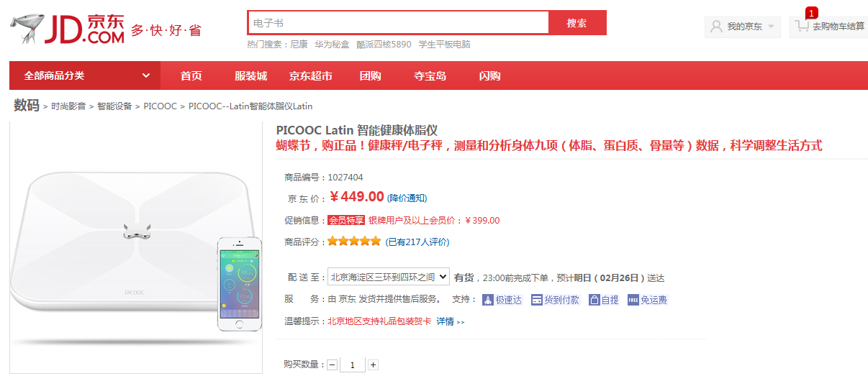868x376 pixels.
Task: Click the slogan 多·快·好·省
Action: coord(166,31)
